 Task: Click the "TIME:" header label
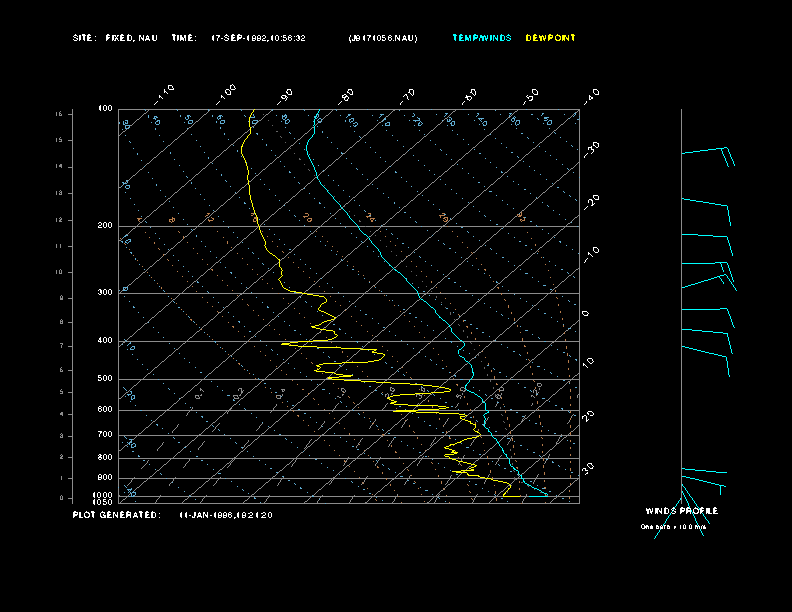pyautogui.click(x=184, y=38)
